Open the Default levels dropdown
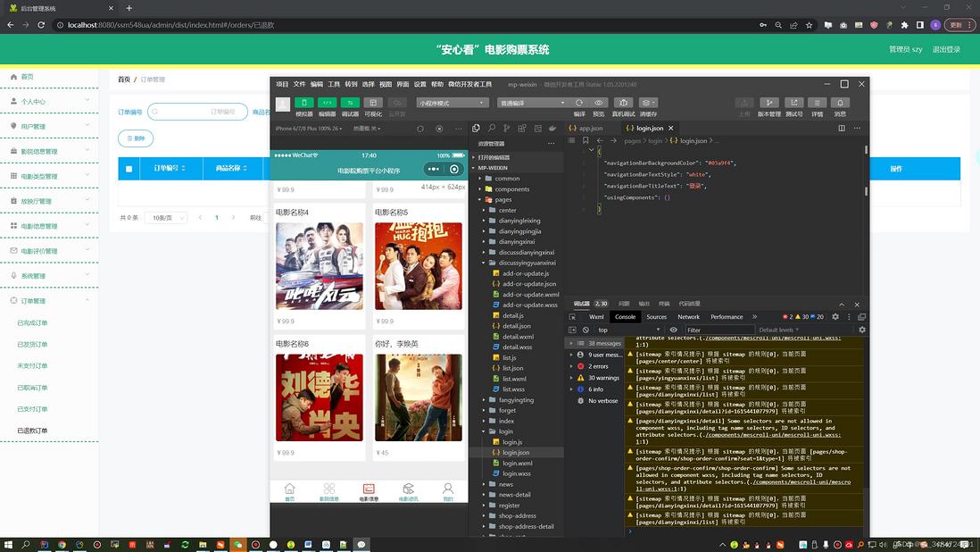 point(779,330)
